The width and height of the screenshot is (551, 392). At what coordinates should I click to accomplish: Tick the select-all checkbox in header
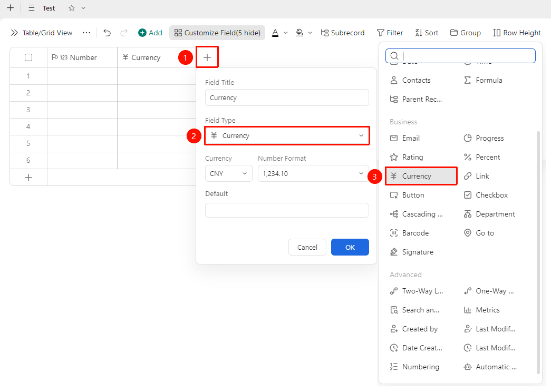click(28, 57)
